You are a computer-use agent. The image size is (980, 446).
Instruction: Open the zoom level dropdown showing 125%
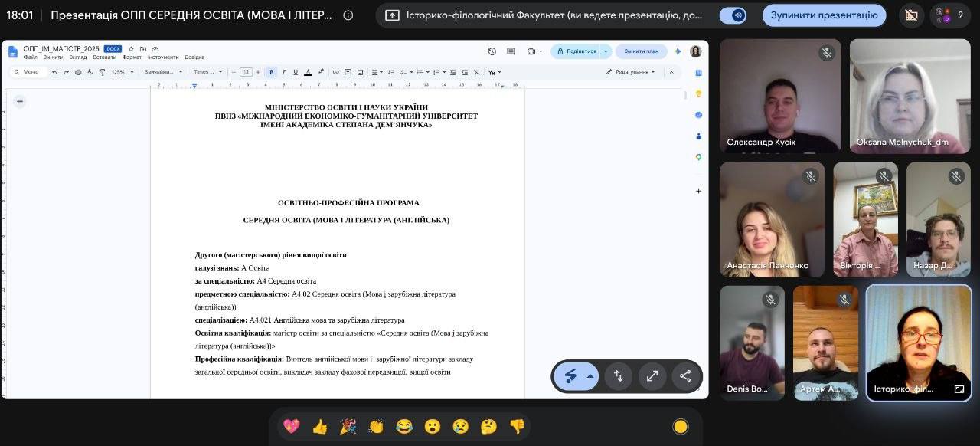click(122, 72)
